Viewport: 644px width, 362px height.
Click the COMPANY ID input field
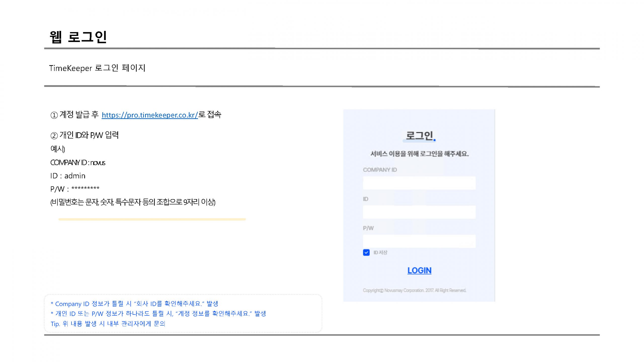[x=419, y=183]
